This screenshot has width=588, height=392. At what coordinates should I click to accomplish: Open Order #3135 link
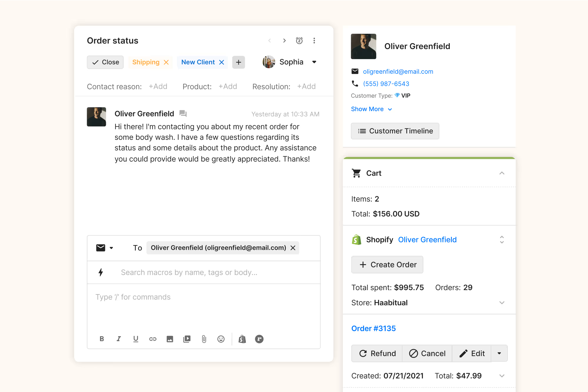coord(373,328)
